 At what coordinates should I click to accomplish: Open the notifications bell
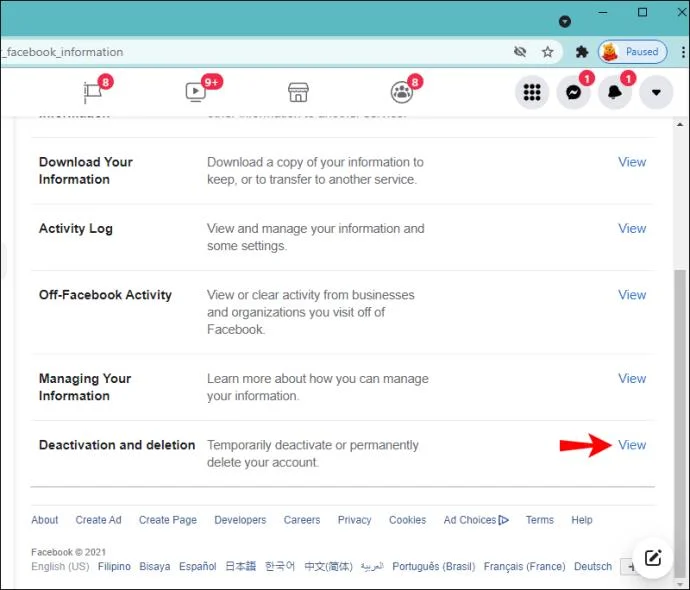[614, 92]
